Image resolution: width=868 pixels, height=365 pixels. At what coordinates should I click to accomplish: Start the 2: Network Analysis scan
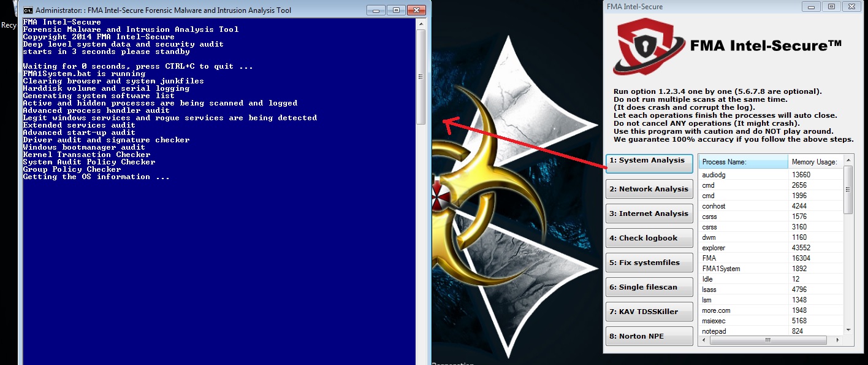pos(649,189)
